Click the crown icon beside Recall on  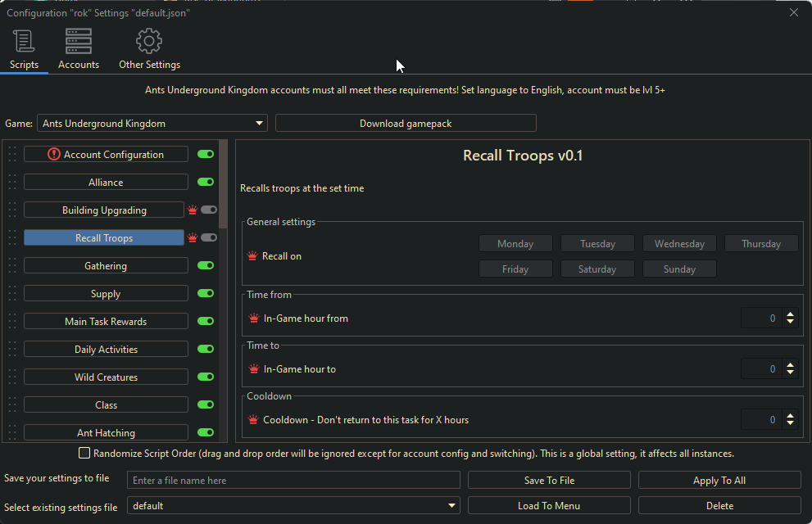[252, 256]
